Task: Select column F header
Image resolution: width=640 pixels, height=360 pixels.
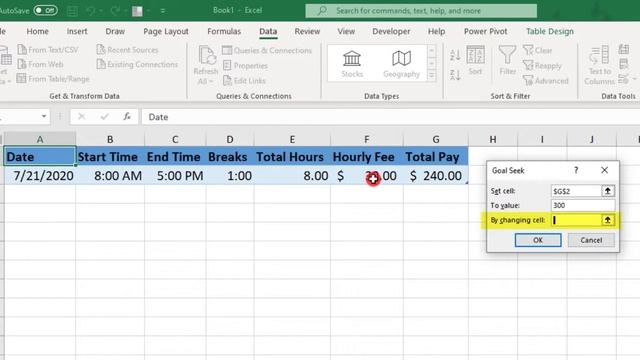Action: click(x=367, y=140)
